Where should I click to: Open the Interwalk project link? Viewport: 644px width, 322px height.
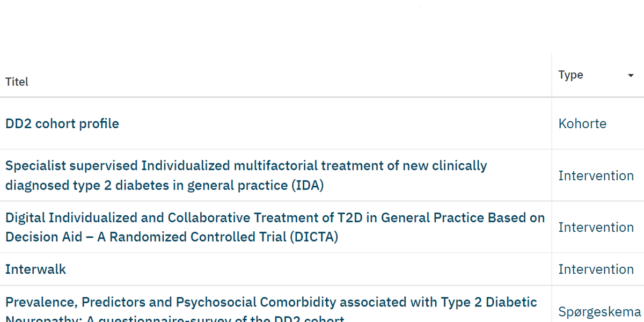pos(35,269)
